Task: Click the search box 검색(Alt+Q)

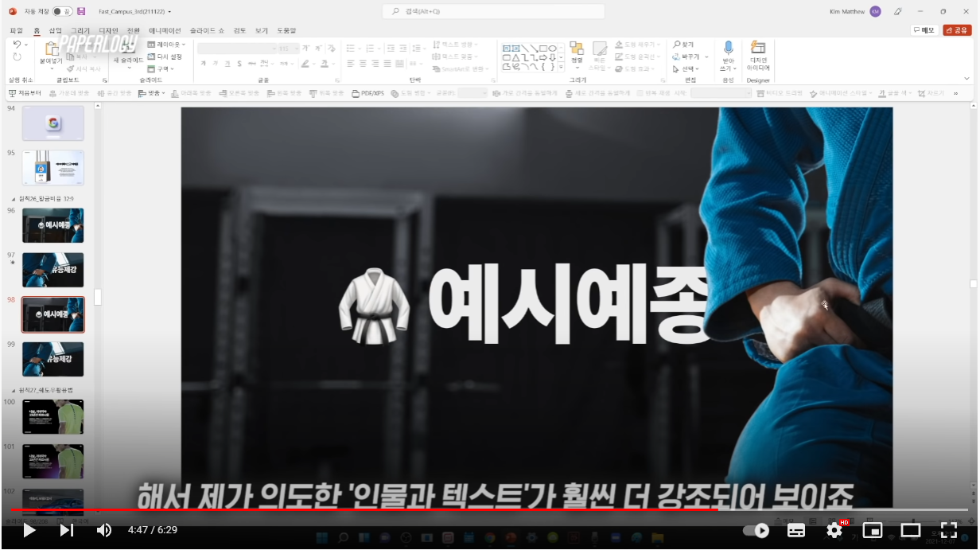Action: 493,11
